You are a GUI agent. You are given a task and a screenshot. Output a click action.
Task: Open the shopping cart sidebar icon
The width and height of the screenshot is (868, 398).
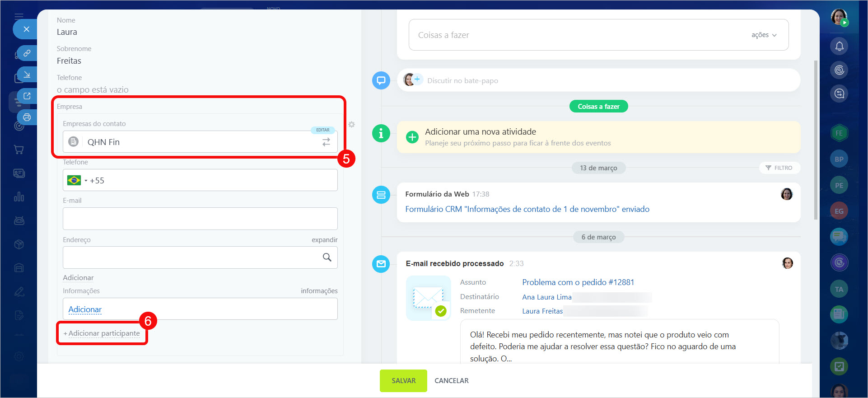pyautogui.click(x=19, y=150)
